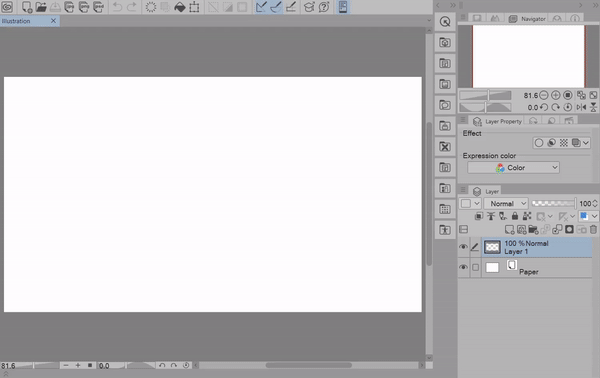
Task: Export as png from the toolbar
Action: click(x=84, y=7)
